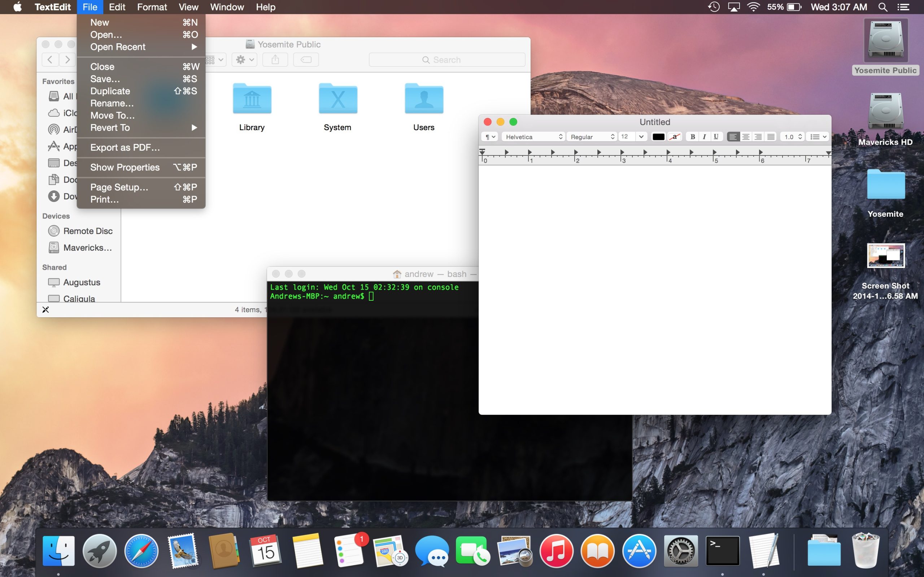Toggle right text alignment in TextEdit

(x=758, y=137)
